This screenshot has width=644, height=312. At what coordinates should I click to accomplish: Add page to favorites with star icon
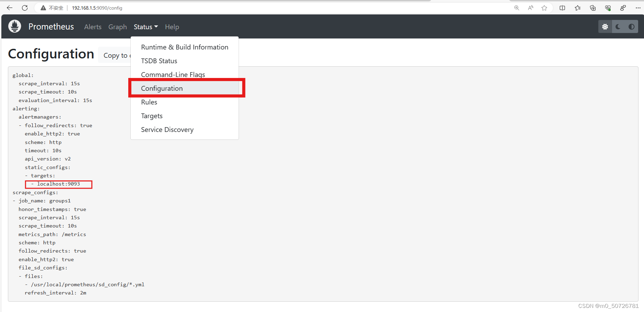544,8
